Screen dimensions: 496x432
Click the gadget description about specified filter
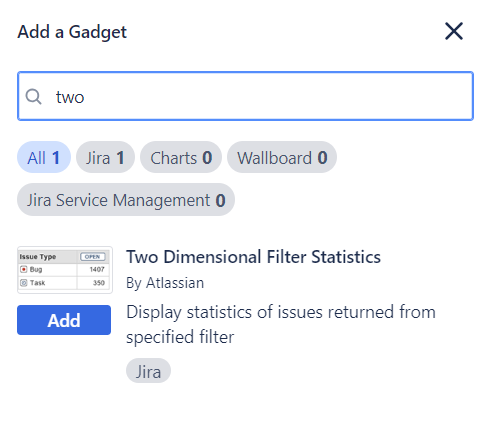pos(281,324)
